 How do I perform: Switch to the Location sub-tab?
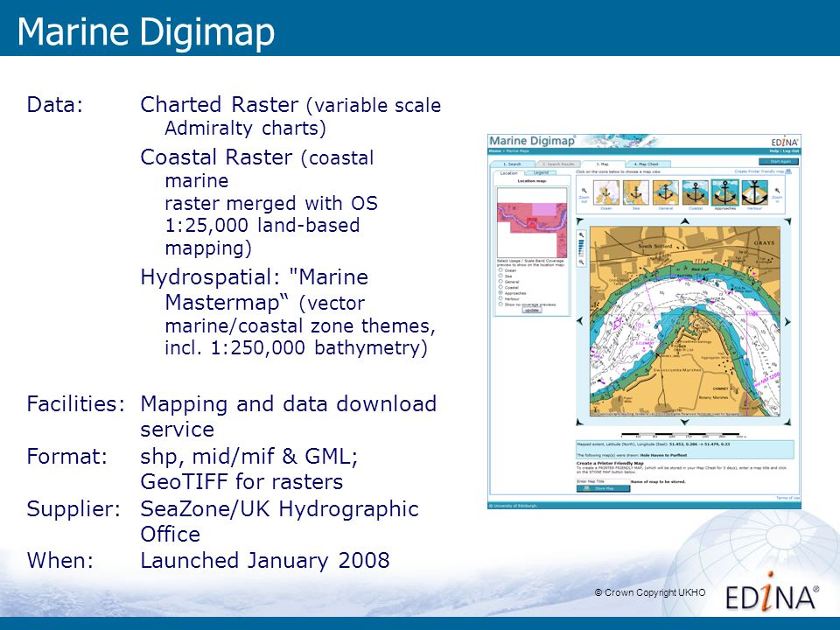(x=509, y=173)
